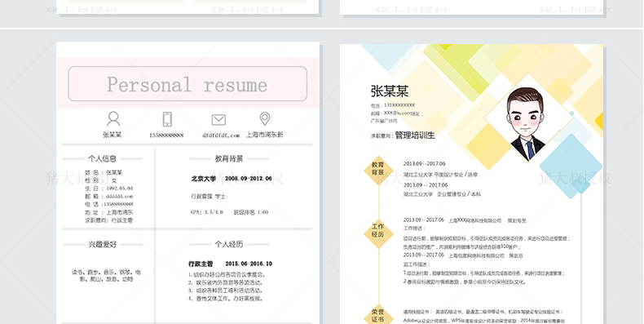The image size is (644, 324).
Task: Click the phone number 13588888888 under phone icon
Action: coord(166,135)
